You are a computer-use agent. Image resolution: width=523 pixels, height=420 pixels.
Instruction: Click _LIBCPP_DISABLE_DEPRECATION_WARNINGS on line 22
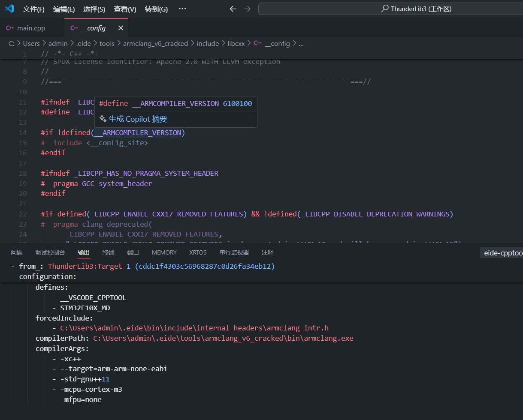[x=375, y=214]
